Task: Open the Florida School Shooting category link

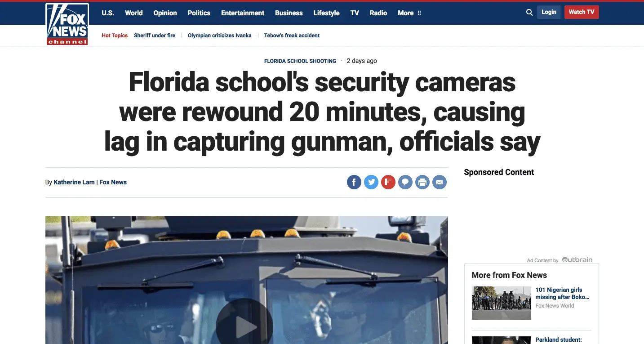Action: (300, 61)
